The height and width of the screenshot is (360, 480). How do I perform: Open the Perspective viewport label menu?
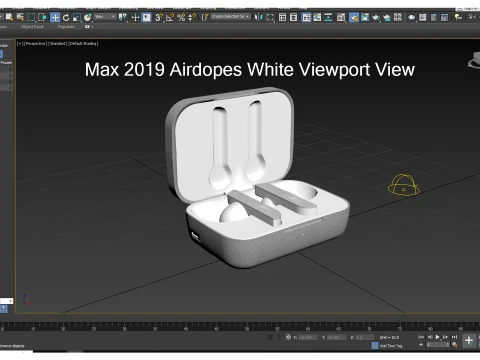tap(35, 43)
